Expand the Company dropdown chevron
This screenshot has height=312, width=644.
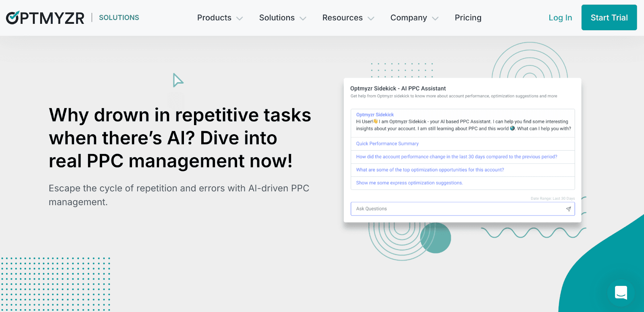click(x=435, y=18)
